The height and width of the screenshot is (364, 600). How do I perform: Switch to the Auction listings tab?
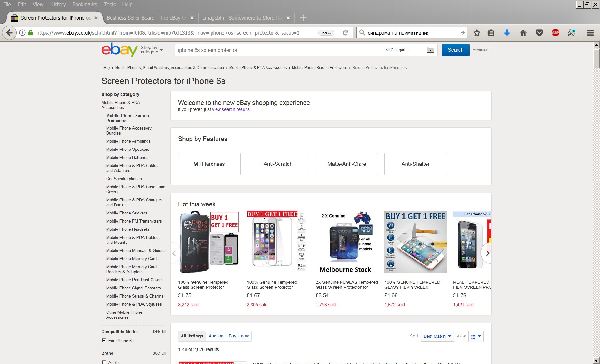tap(216, 336)
